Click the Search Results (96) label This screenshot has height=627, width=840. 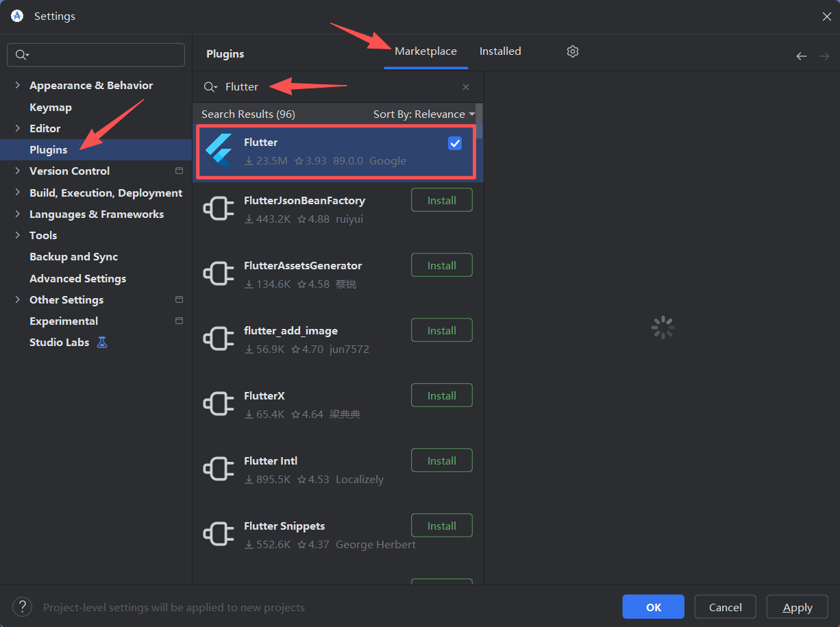click(248, 114)
